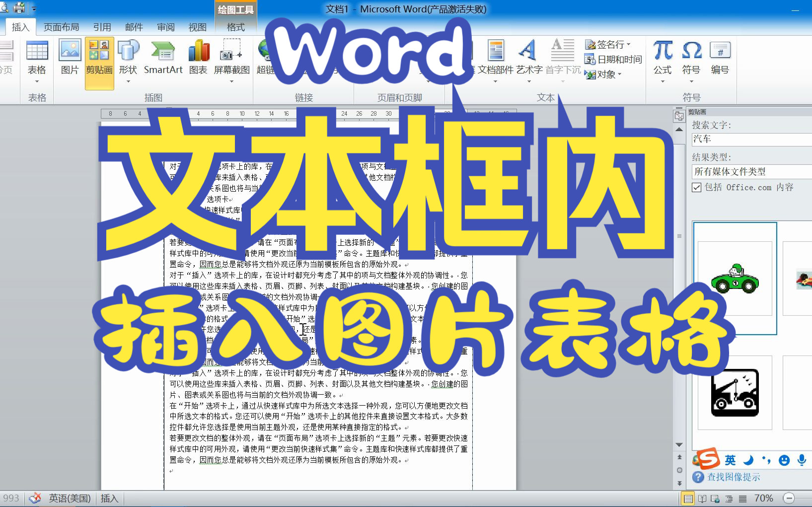
Task: Toggle the 剪贴画 (Clip Art) pane button
Action: 99,63
